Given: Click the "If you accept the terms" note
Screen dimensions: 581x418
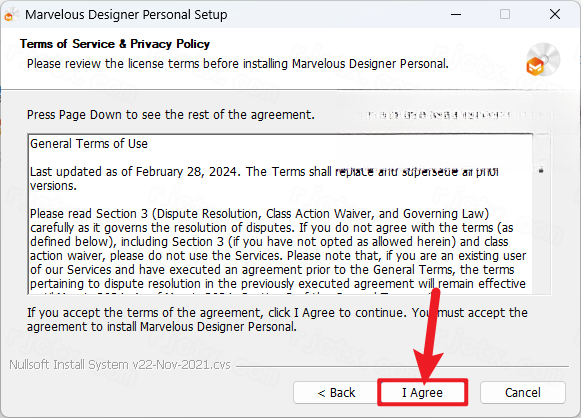Looking at the screenshot, I should pyautogui.click(x=277, y=319).
